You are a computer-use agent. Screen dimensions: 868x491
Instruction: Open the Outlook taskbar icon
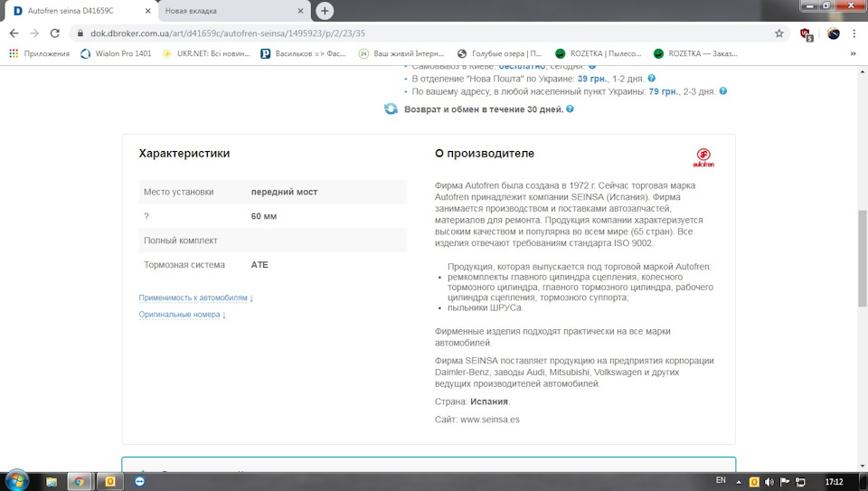coord(109,482)
